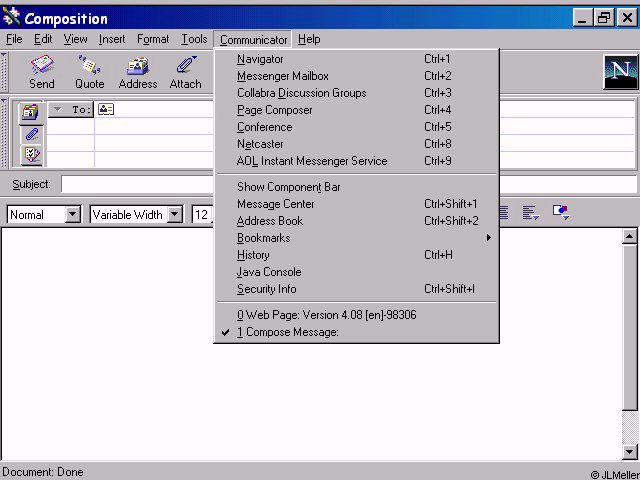640x480 pixels.
Task: Open the File menu
Action: click(14, 39)
